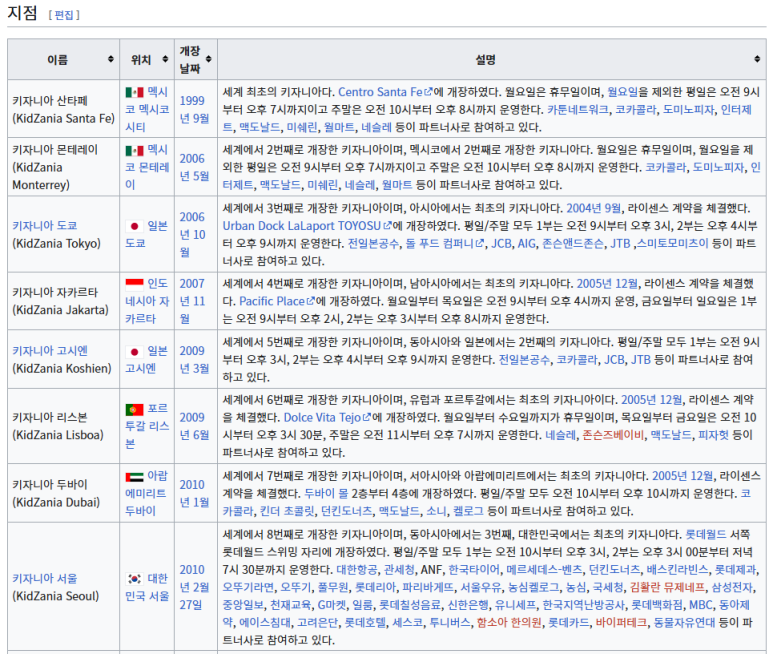Open 함소아 한의원 red link
The height and width of the screenshot is (654, 773).
(509, 622)
